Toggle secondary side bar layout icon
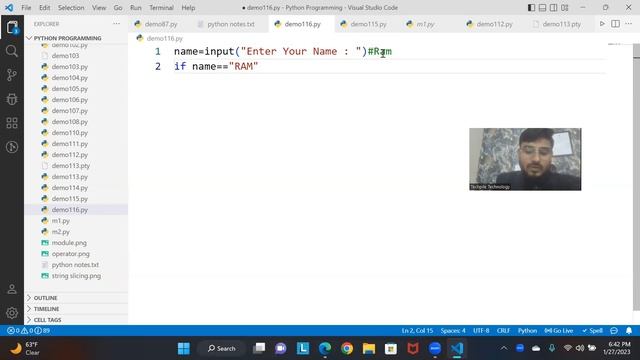The height and width of the screenshot is (360, 640). pos(553,8)
